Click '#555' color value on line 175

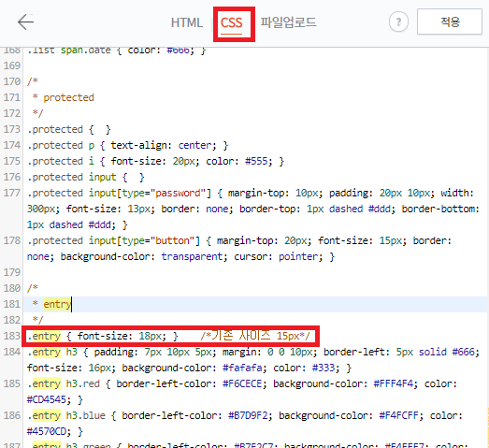[x=256, y=161]
